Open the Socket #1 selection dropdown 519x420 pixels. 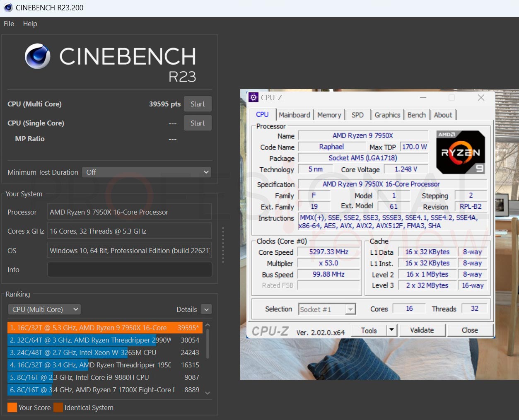327,309
